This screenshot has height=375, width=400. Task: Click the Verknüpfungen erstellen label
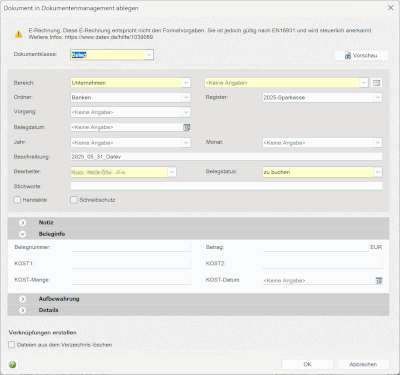click(x=42, y=333)
